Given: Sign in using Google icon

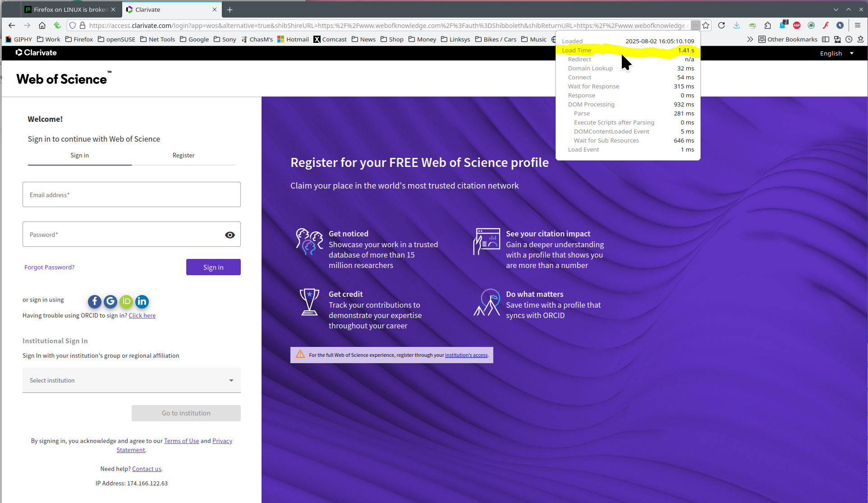Looking at the screenshot, I should 110,301.
